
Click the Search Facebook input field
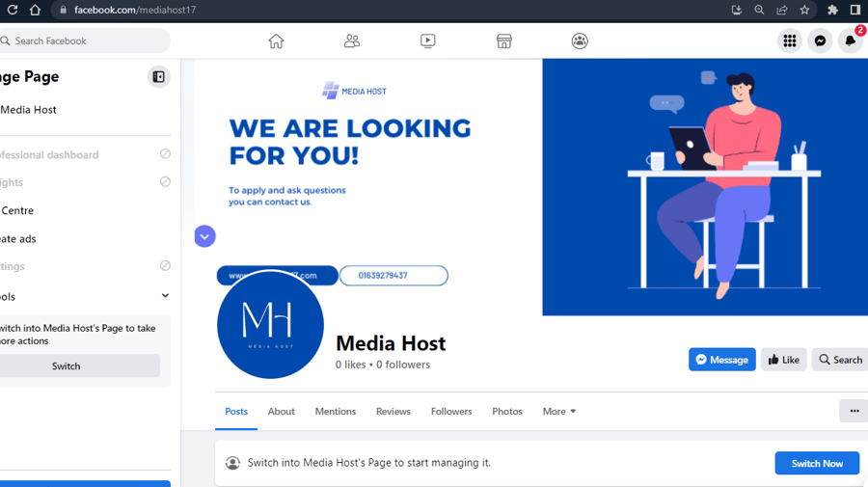point(84,41)
